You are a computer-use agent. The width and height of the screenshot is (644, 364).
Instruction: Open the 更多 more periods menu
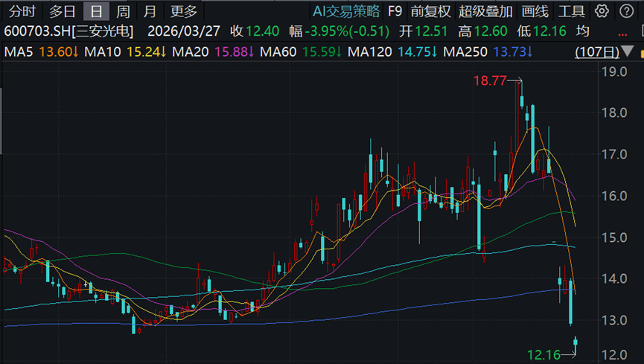click(184, 11)
